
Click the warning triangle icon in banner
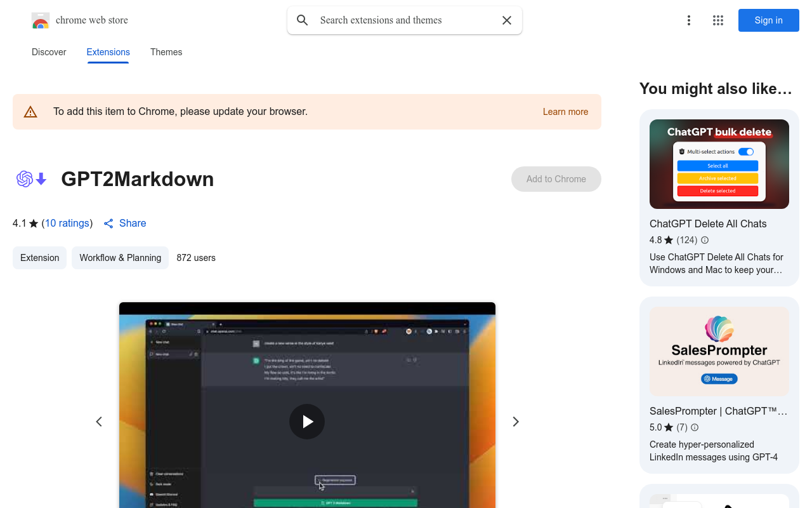(x=30, y=112)
